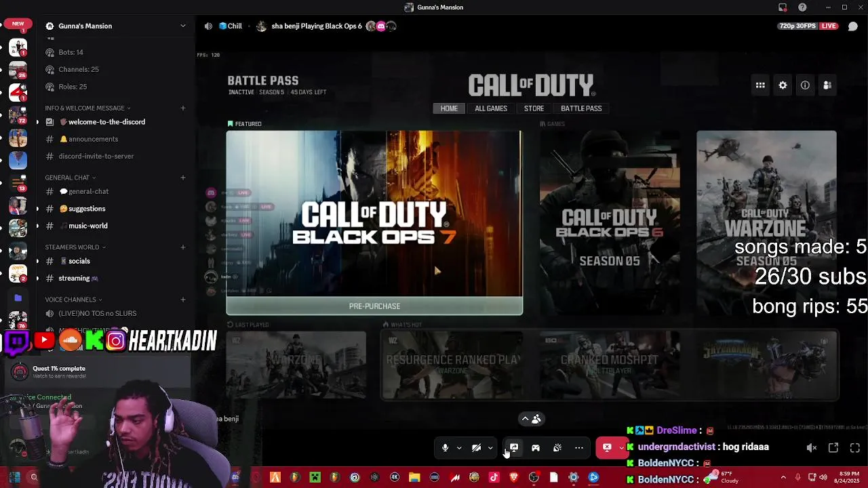This screenshot has width=868, height=488.
Task: Open Minecraft from the Windows taskbar
Action: 315,478
